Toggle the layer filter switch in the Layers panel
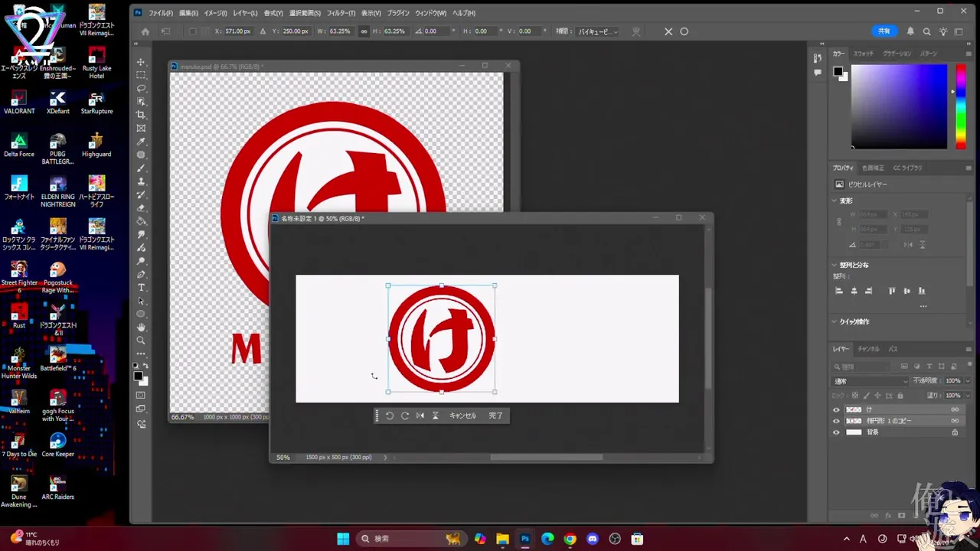 pyautogui.click(x=969, y=364)
